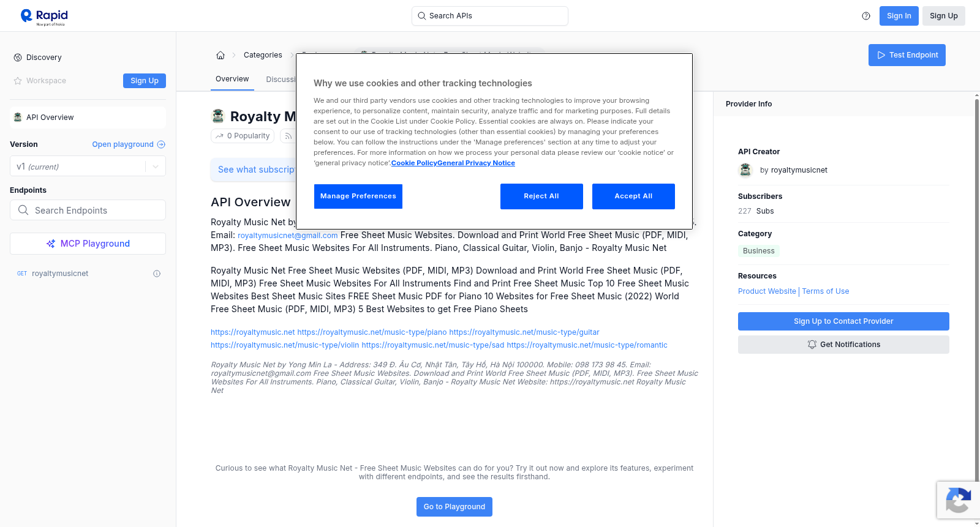The image size is (980, 527).
Task: Click the play icon in Test Endpoint
Action: pyautogui.click(x=881, y=55)
